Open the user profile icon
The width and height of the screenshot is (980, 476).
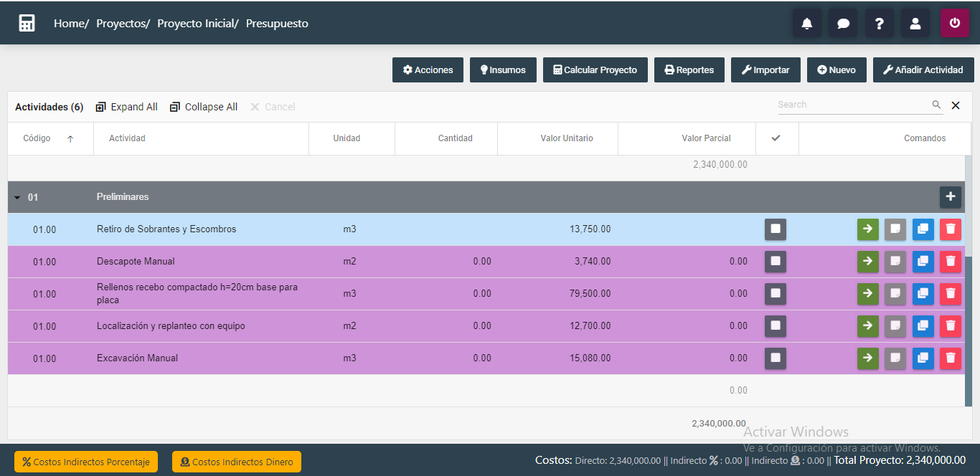[x=915, y=23]
